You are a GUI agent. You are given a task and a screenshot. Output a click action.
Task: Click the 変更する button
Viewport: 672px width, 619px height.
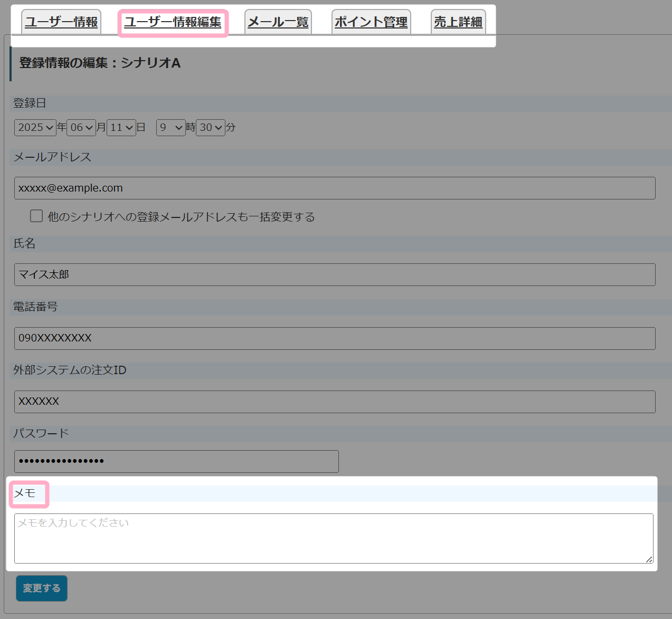point(42,588)
